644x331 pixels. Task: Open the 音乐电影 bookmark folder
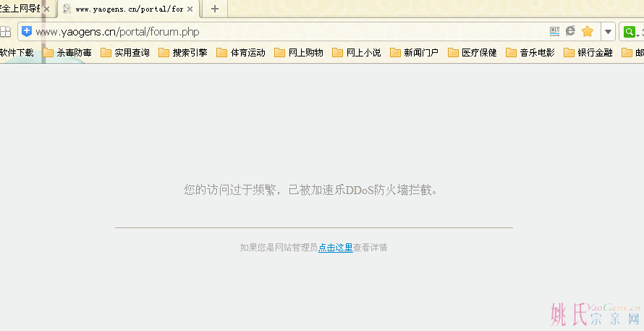point(530,52)
